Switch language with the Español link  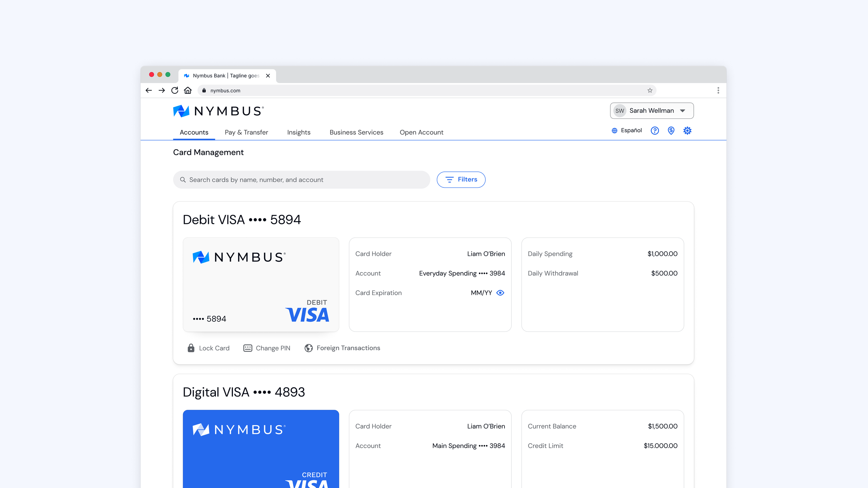pos(631,131)
